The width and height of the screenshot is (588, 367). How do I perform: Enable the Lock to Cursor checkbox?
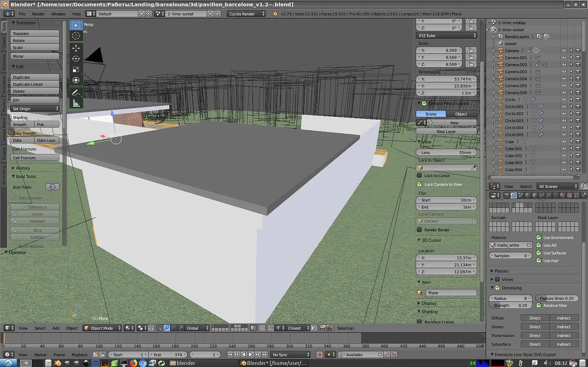point(419,176)
